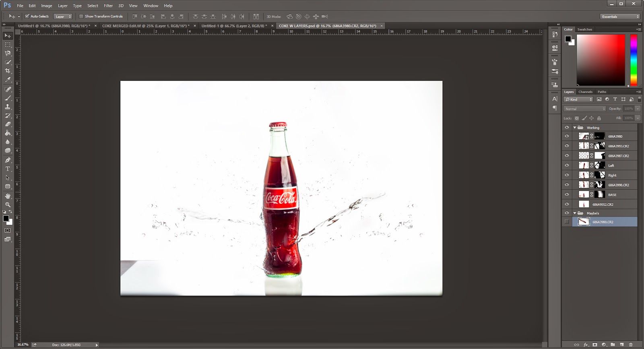Select the Hand tool
Image resolution: width=644 pixels, height=349 pixels.
(8, 196)
